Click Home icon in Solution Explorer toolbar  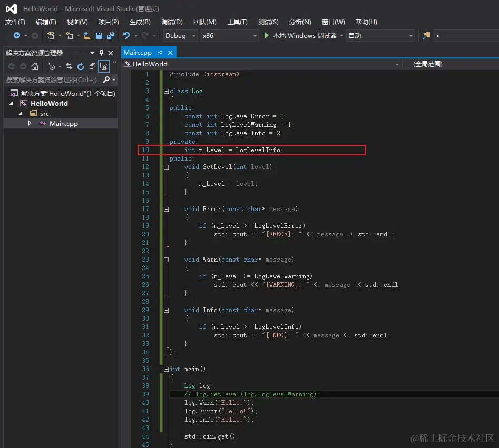(35, 66)
